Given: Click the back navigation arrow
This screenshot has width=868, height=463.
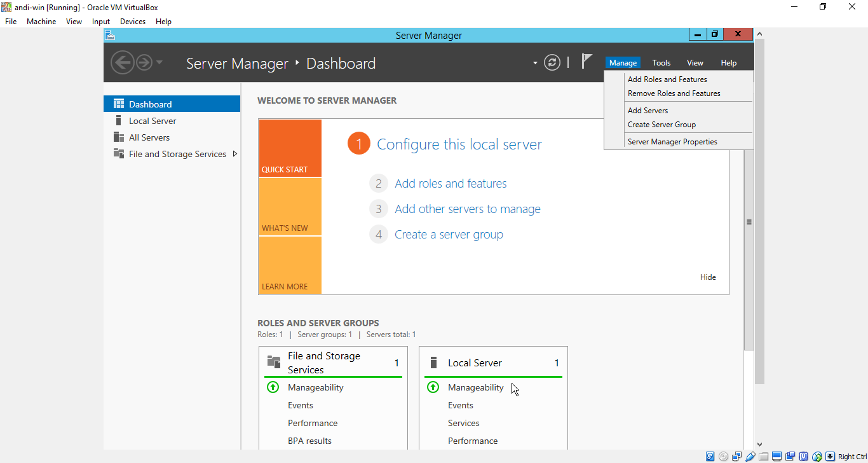Looking at the screenshot, I should point(122,62).
